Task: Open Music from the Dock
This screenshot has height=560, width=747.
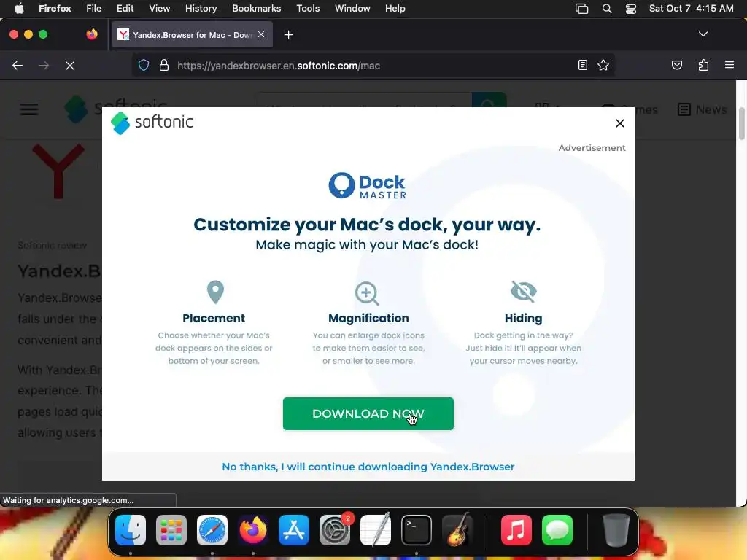Action: coord(516,529)
